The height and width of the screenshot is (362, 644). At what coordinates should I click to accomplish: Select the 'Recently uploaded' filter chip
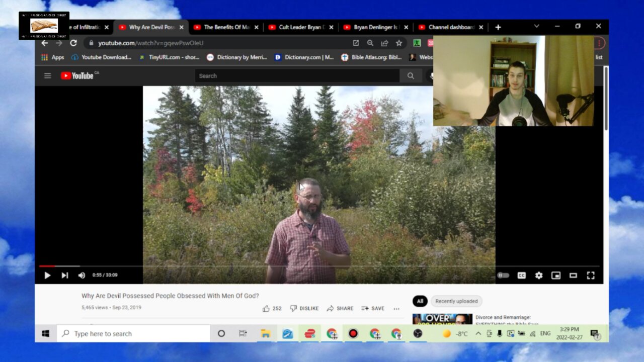[456, 301]
